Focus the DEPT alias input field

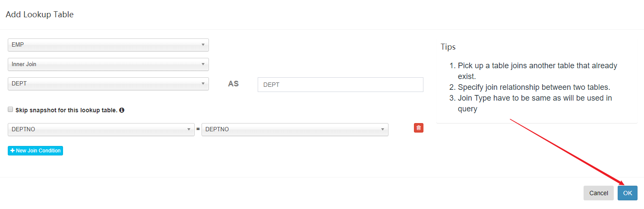[340, 85]
